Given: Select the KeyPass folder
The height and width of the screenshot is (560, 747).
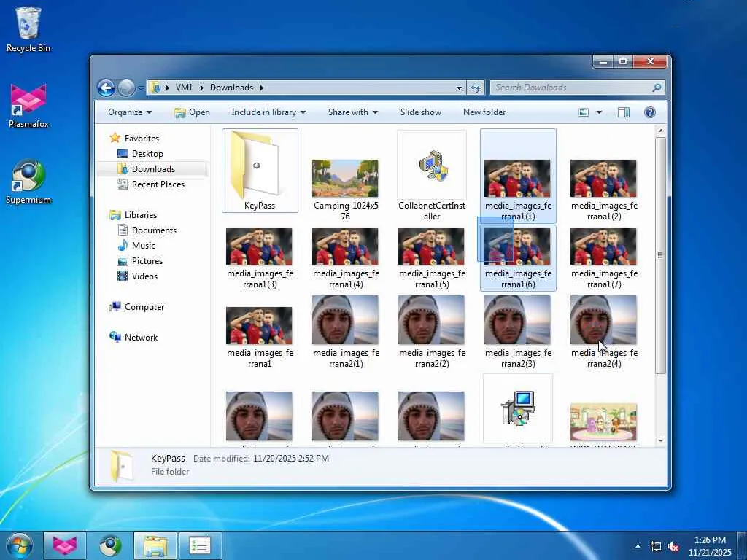Looking at the screenshot, I should (260, 171).
